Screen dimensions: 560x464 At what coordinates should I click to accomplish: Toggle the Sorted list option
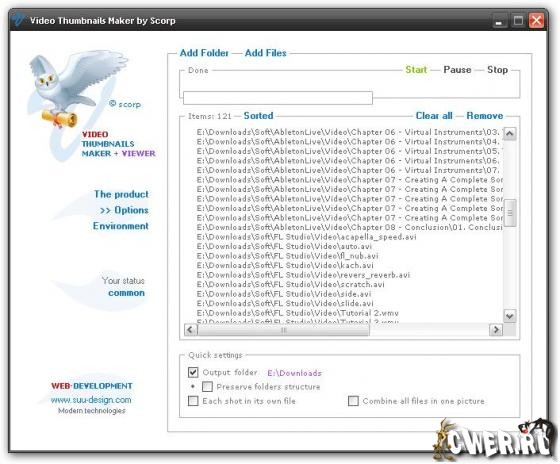(258, 116)
